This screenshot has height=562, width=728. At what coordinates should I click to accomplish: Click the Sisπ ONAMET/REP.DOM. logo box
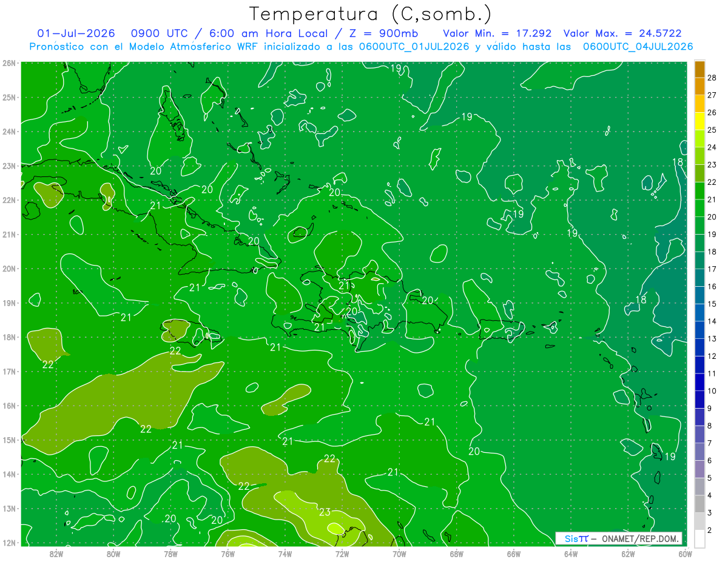click(x=618, y=538)
